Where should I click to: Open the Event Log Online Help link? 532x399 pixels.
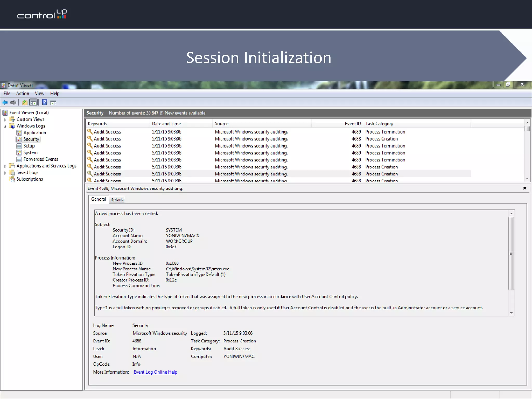pos(155,372)
